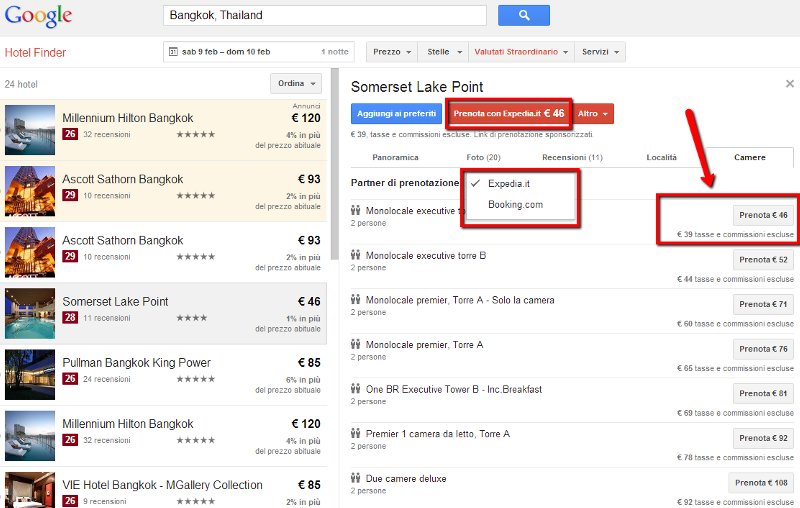Viewport: 800px width, 508px height.
Task: Switch to the Recensioni (11) tab
Action: coord(572,157)
